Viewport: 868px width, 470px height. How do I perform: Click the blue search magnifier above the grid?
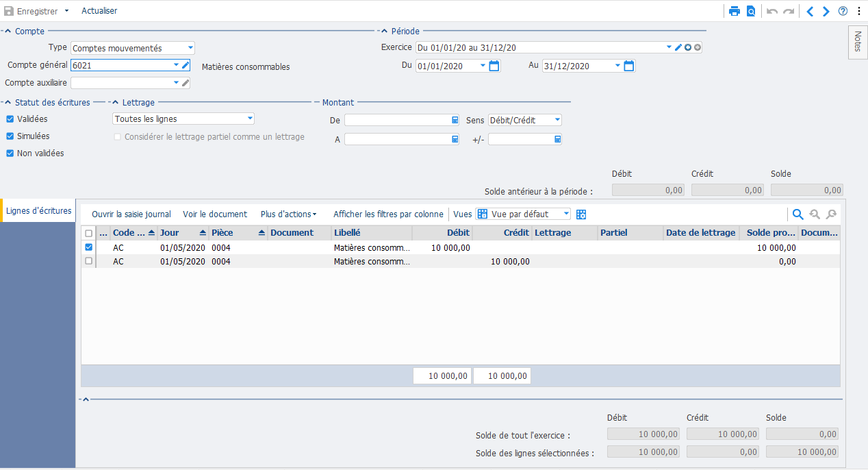tap(797, 214)
